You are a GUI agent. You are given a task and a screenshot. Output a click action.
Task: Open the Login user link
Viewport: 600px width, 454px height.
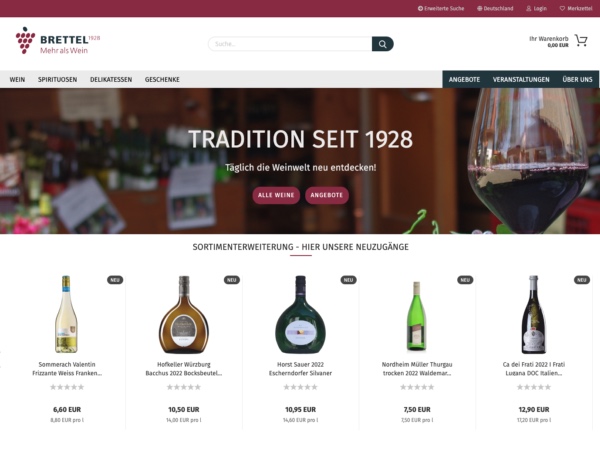pos(536,8)
